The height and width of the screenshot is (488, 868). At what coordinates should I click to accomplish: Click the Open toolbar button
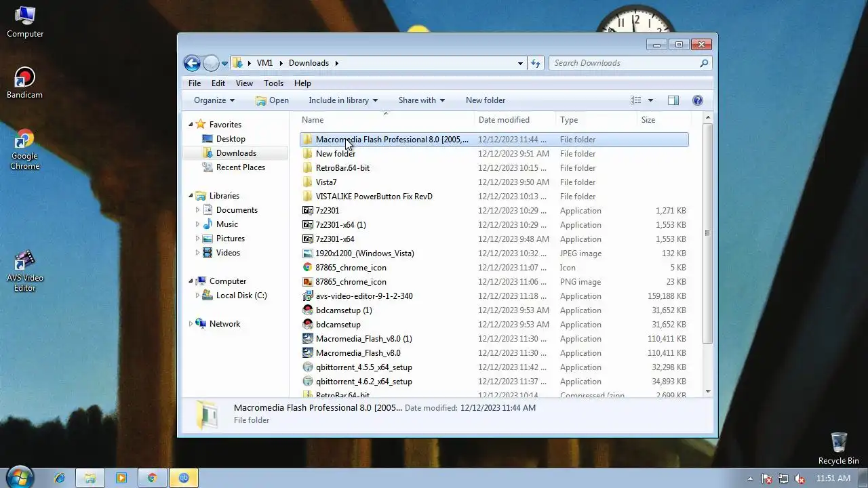click(x=272, y=100)
